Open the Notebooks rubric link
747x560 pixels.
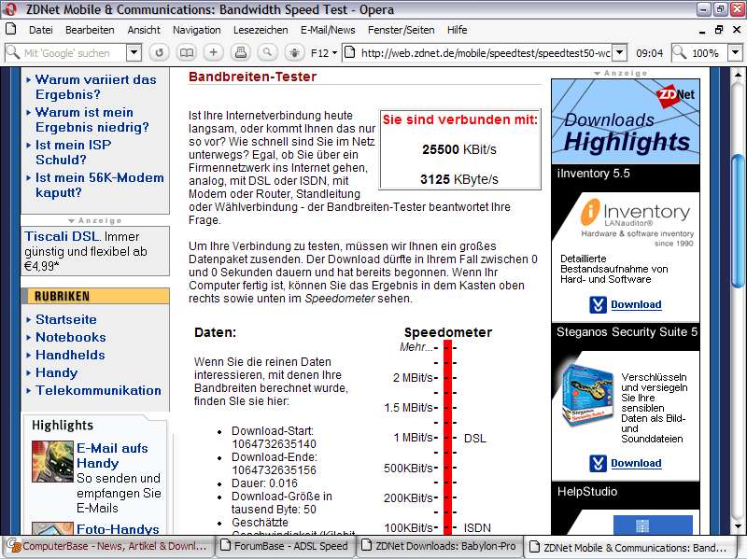71,337
